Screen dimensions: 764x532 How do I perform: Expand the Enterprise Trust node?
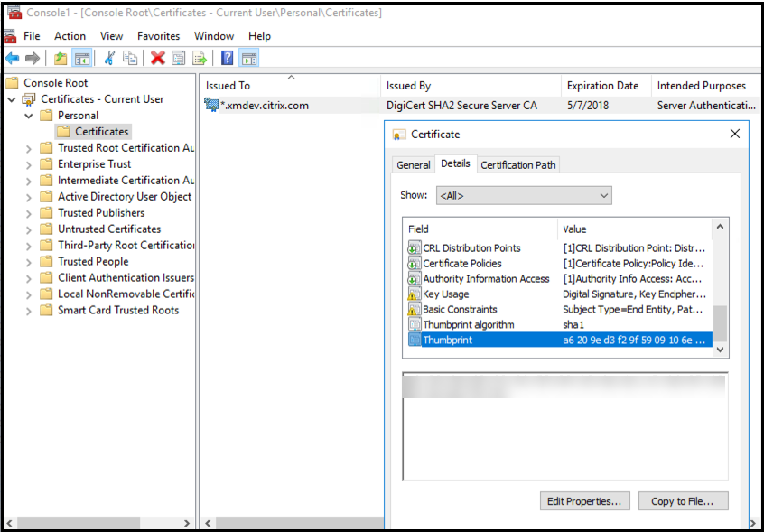pyautogui.click(x=29, y=164)
